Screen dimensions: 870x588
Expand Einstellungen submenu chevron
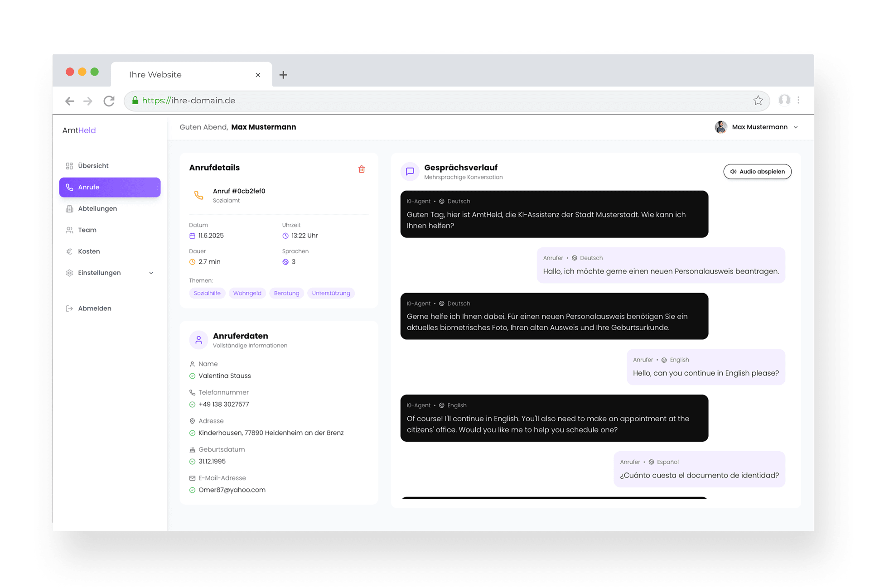click(x=151, y=273)
